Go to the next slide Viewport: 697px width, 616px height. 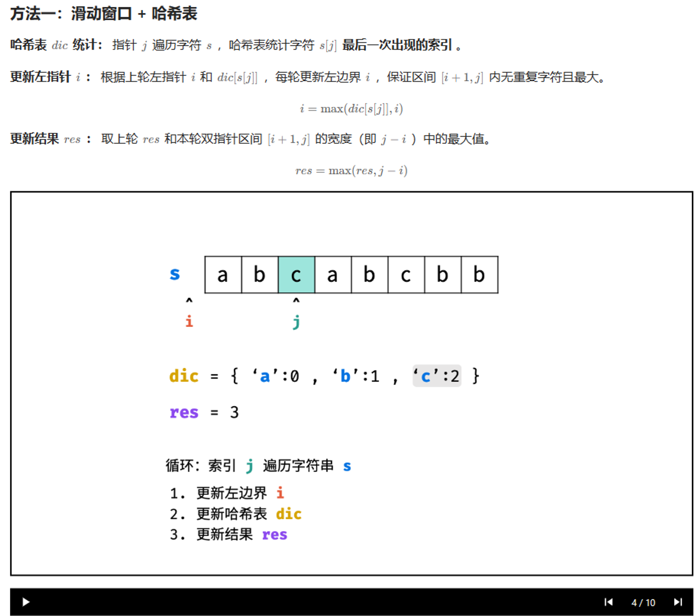pyautogui.click(x=678, y=602)
